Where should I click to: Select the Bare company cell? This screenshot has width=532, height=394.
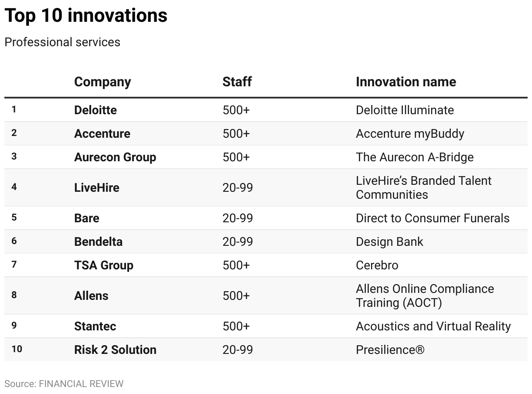(87, 218)
